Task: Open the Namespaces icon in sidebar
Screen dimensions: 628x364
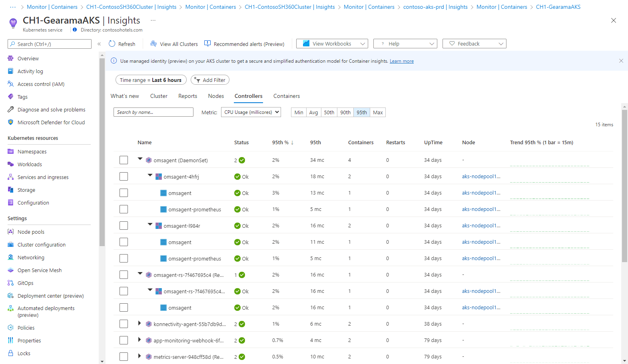Action: [x=11, y=151]
